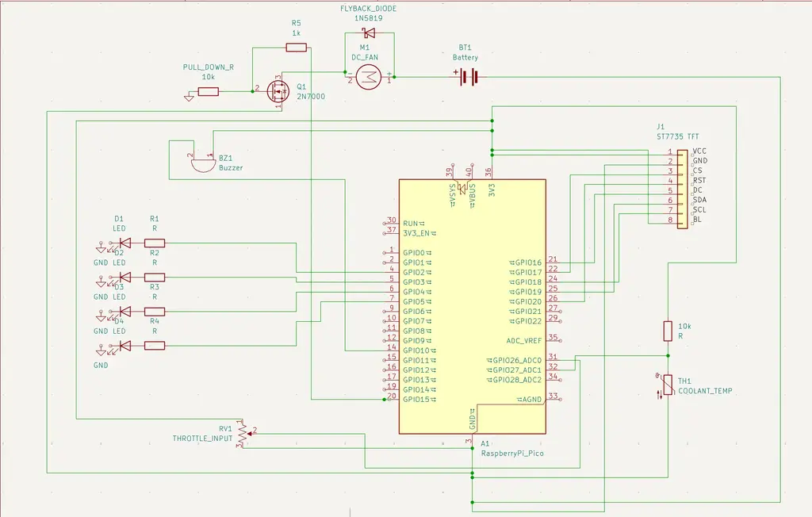Click the ADC_VREF pin label
The width and height of the screenshot is (812, 517).
point(524,341)
